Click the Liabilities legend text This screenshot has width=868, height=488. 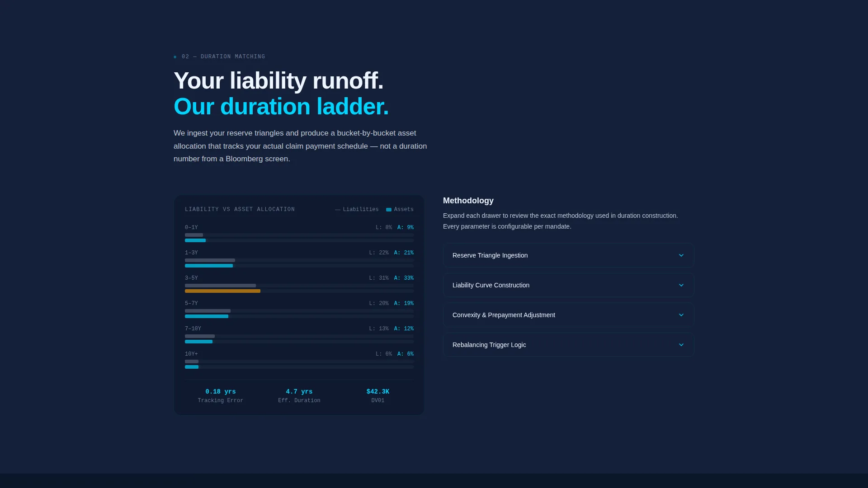pos(361,210)
